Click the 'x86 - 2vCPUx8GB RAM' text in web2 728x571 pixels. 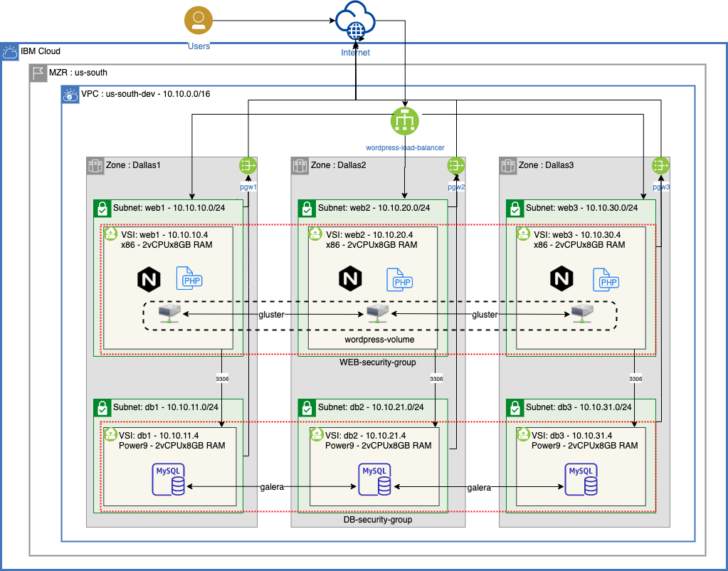[371, 245]
